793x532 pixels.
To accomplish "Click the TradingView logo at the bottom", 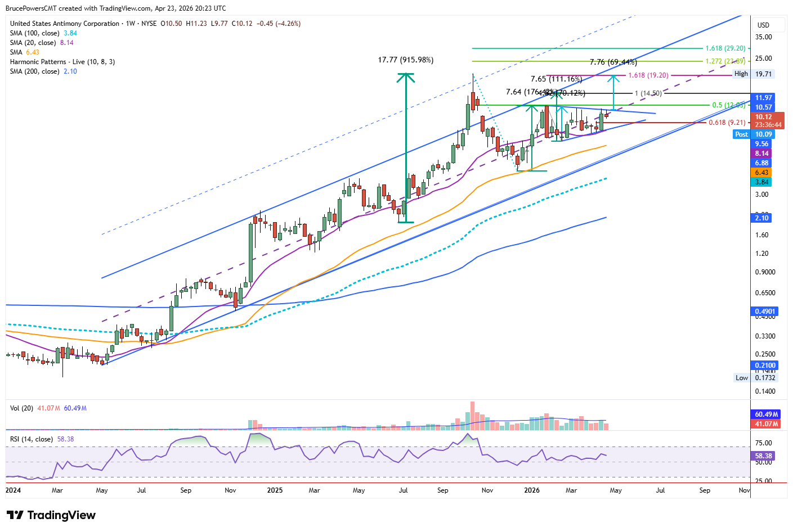I will [51, 515].
